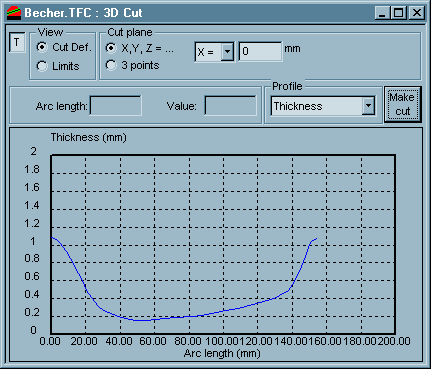The width and height of the screenshot is (431, 369).
Task: Click the Becher.TFC title bar app icon
Action: point(14,13)
